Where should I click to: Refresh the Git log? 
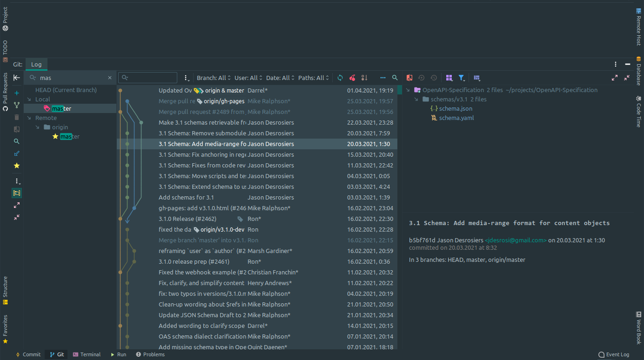click(x=340, y=78)
